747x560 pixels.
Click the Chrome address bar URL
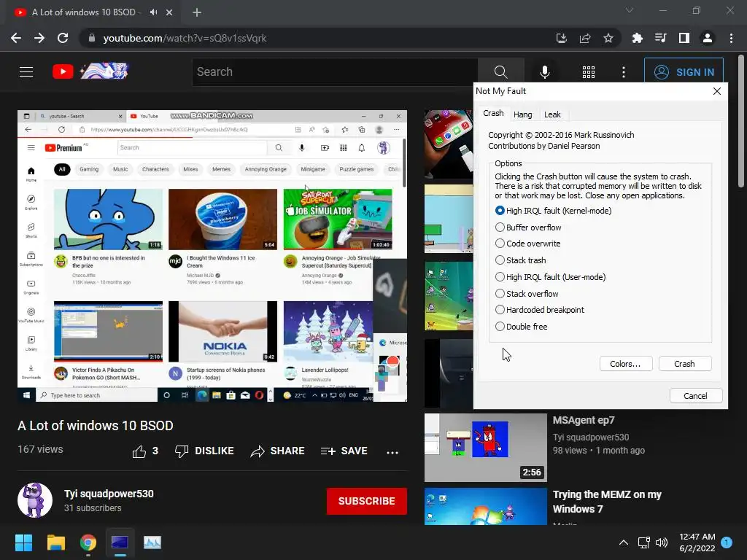pyautogui.click(x=185, y=38)
